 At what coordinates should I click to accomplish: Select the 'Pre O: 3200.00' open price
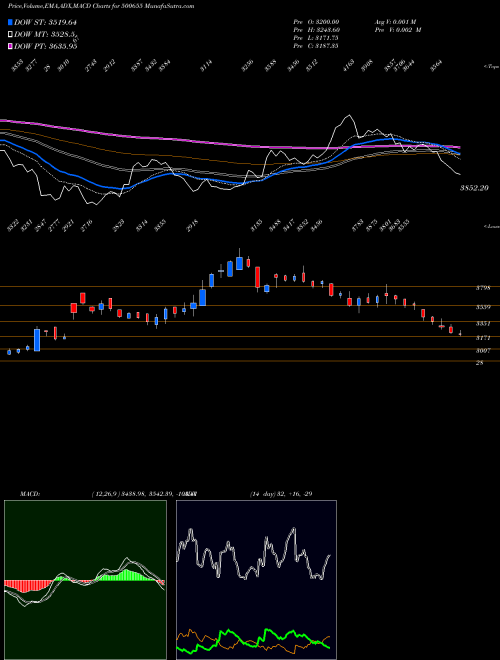coord(316,22)
